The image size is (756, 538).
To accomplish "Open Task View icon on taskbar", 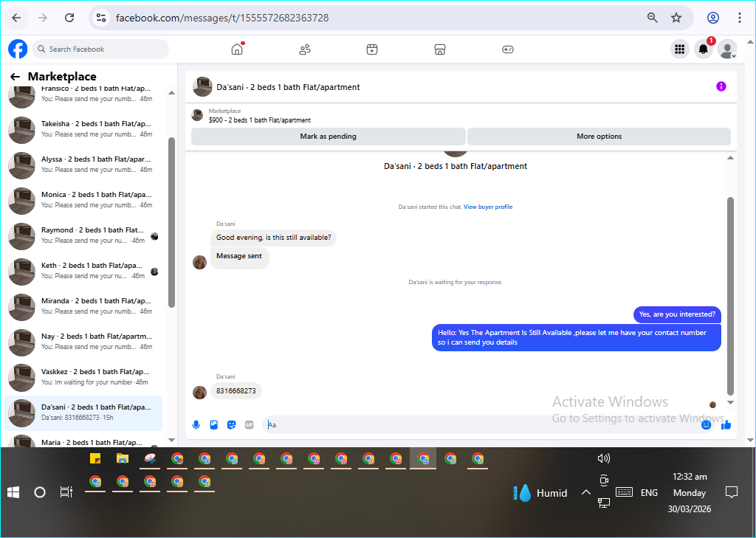I will [x=66, y=492].
